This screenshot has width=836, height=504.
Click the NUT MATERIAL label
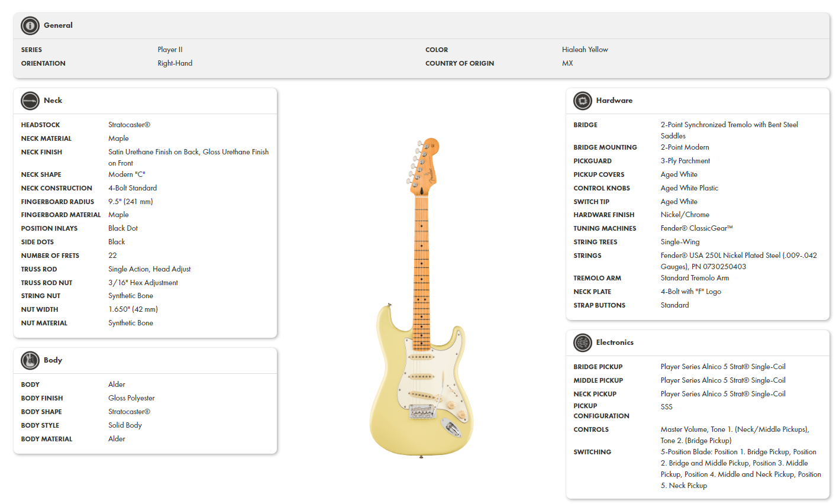[x=44, y=323]
